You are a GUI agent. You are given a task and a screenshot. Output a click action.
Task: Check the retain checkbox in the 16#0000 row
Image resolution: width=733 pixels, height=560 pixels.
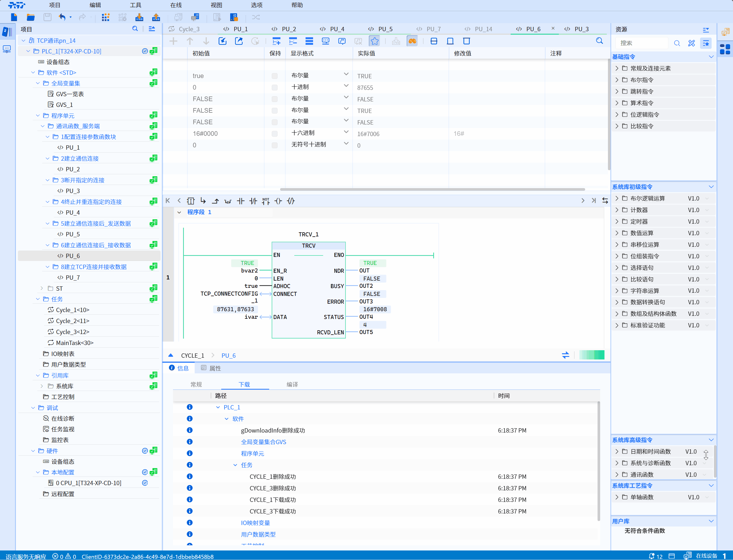pyautogui.click(x=275, y=134)
